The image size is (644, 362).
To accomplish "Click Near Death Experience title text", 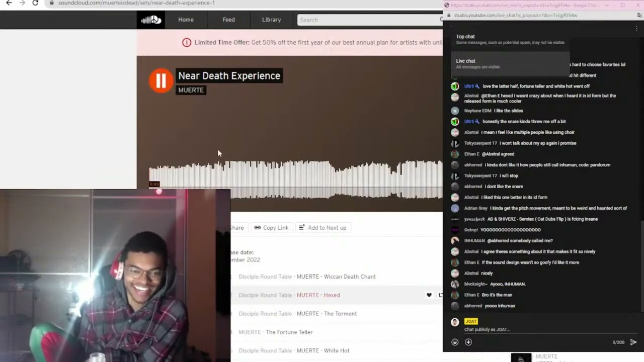I will [229, 76].
